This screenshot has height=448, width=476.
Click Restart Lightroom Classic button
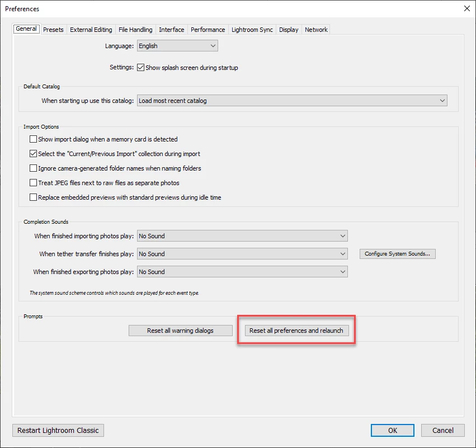tap(58, 431)
